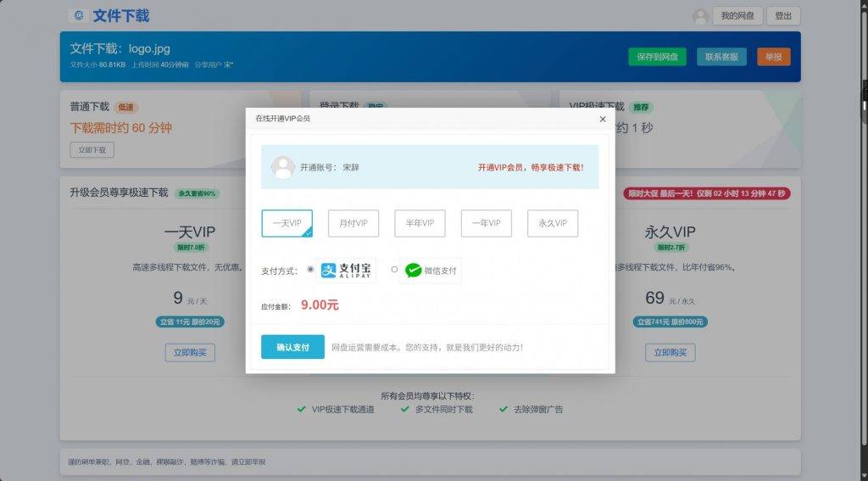Click 立即购买 under 一天VIP card
Image resolution: width=868 pixels, height=481 pixels.
point(190,352)
